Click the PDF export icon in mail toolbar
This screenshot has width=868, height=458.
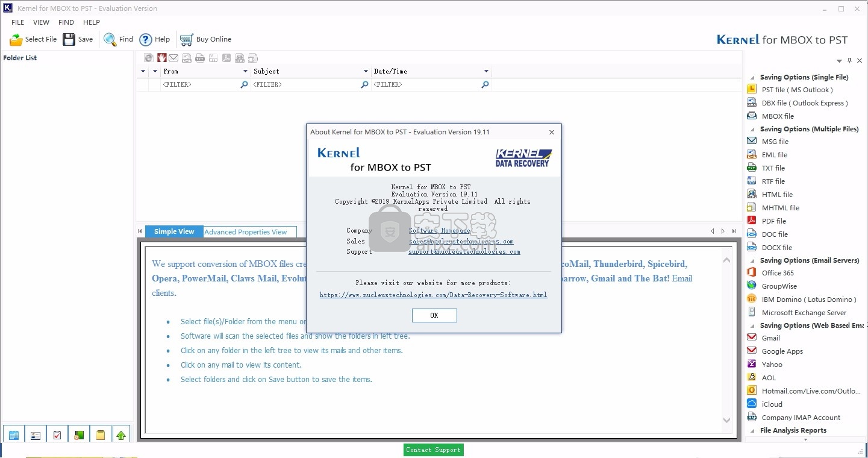(226, 58)
